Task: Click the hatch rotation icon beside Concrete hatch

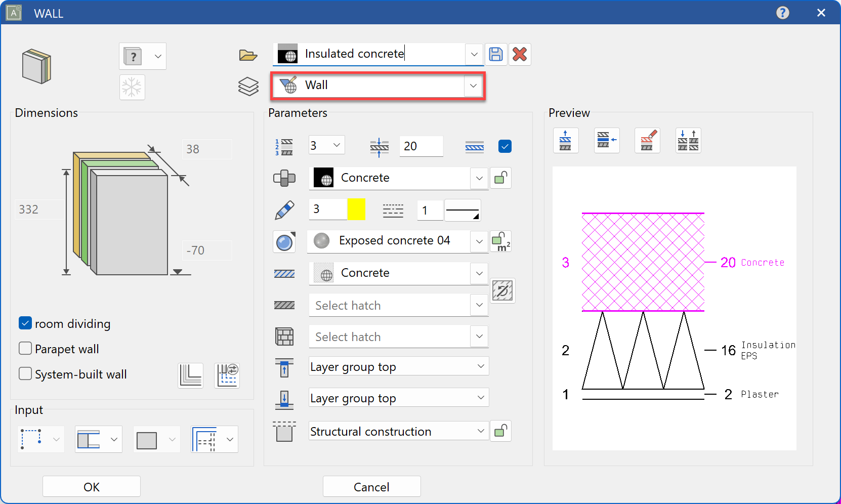Action: 503,290
